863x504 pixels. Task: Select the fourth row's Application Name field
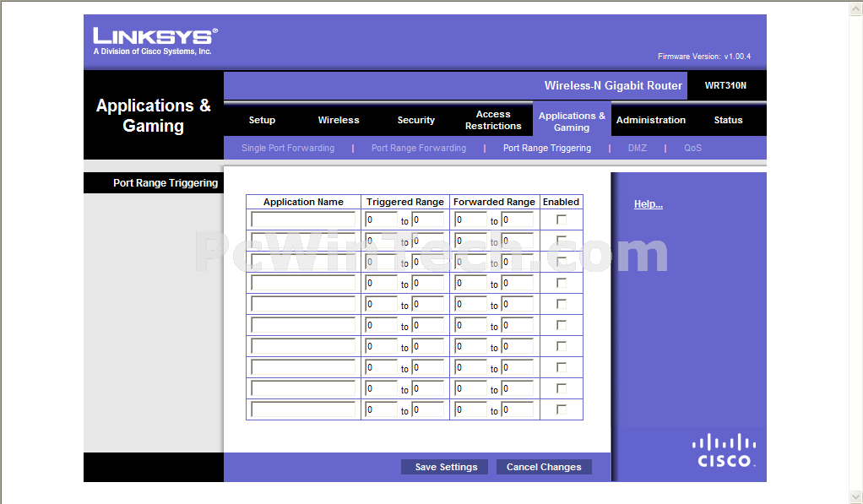pos(303,283)
